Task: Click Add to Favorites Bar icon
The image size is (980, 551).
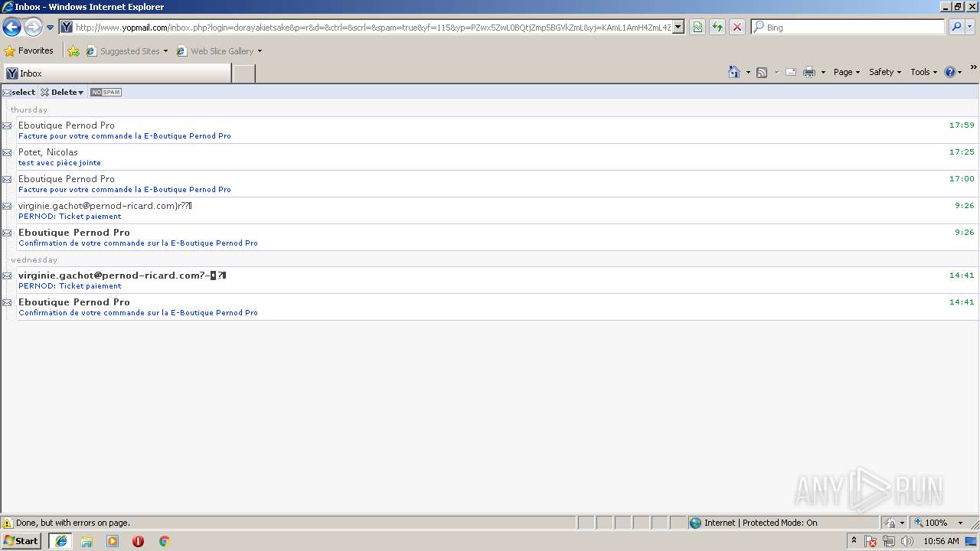Action: click(73, 51)
